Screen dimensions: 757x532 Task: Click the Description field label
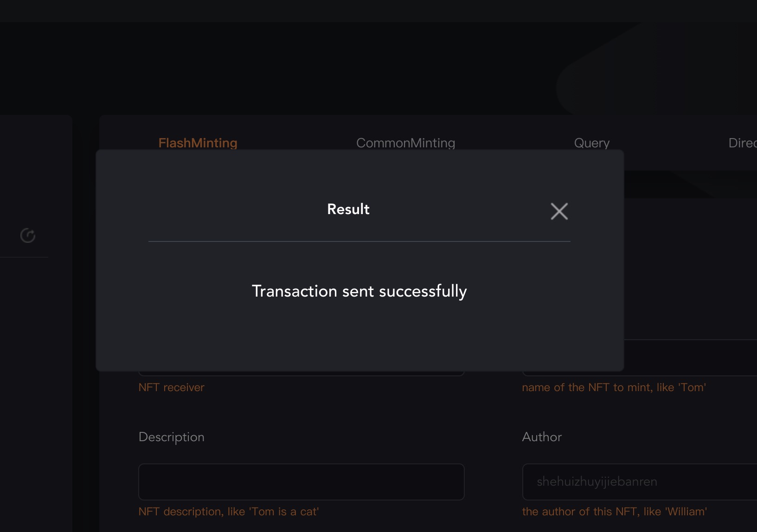[x=171, y=437]
